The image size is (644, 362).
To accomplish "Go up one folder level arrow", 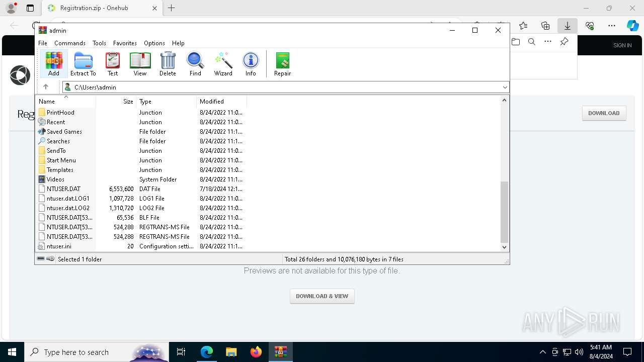I will tap(46, 87).
